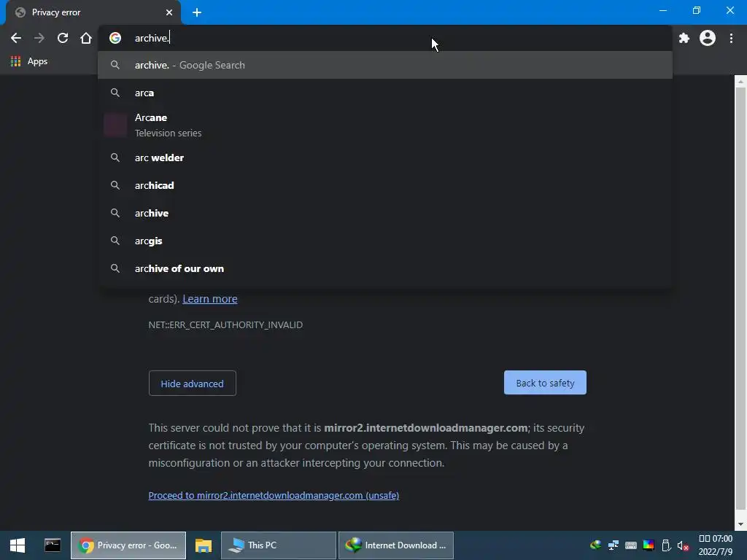Open a new tab with the plus button
This screenshot has height=560, width=747.
pos(197,12)
